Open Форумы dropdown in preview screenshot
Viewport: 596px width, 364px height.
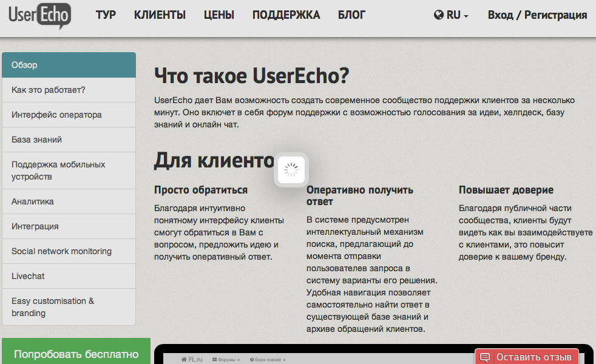pos(226,359)
